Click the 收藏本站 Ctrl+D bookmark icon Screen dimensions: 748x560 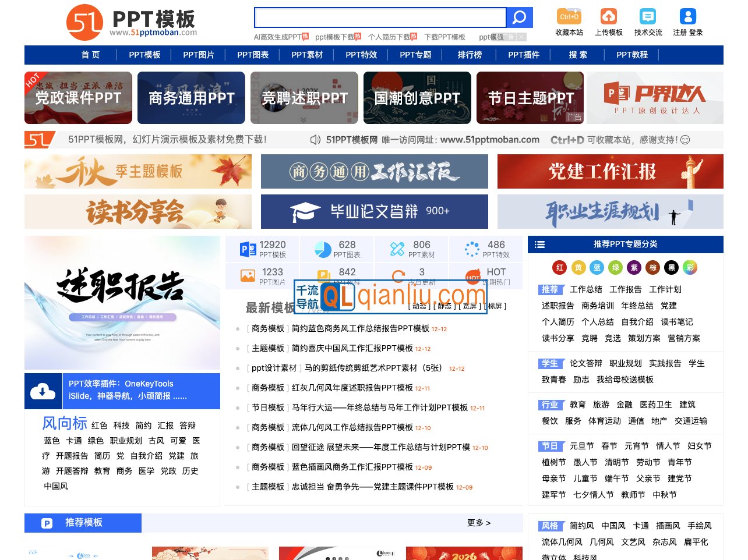tap(568, 17)
